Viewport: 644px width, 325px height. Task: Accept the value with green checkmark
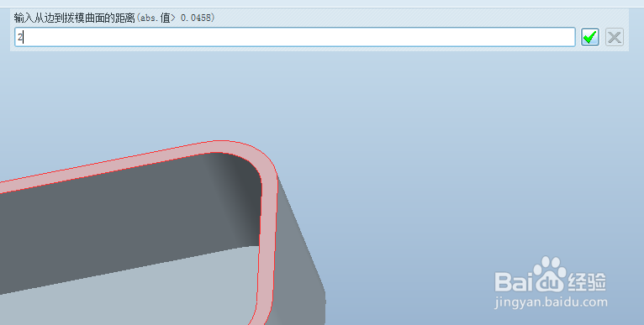click(590, 37)
